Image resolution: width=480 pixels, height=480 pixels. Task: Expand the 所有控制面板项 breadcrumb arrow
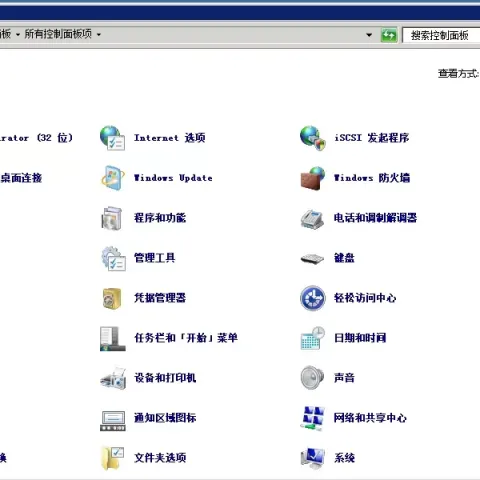coord(99,34)
